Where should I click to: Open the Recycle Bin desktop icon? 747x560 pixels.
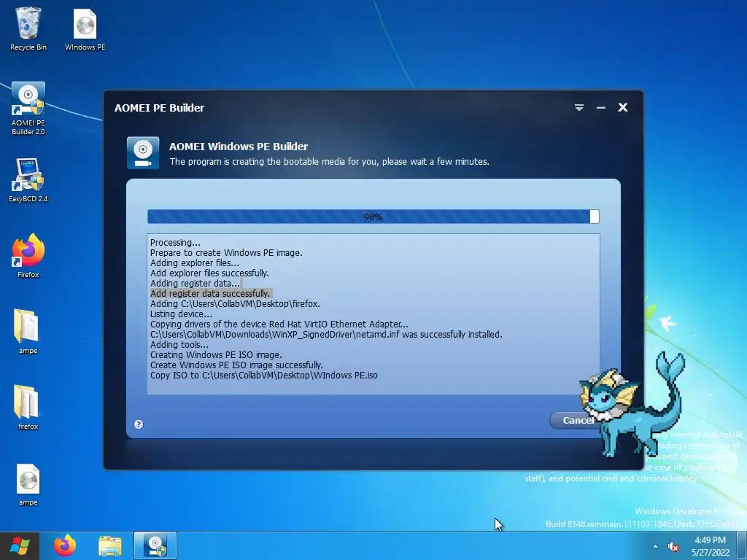pos(28,28)
